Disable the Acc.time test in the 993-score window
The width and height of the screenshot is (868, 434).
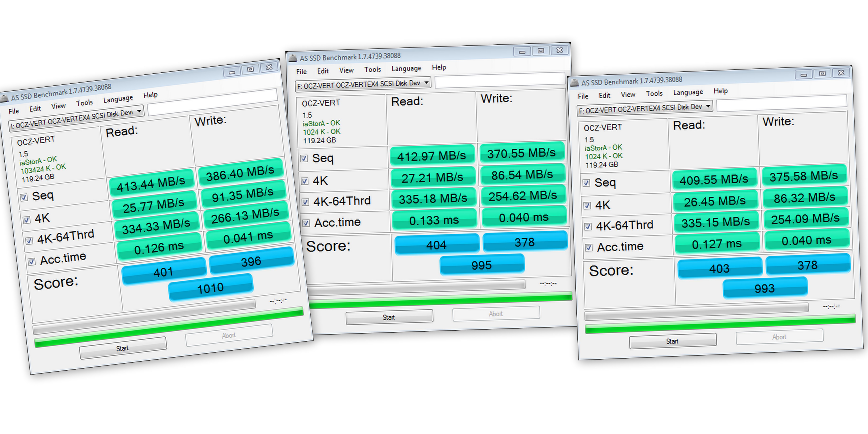589,248
